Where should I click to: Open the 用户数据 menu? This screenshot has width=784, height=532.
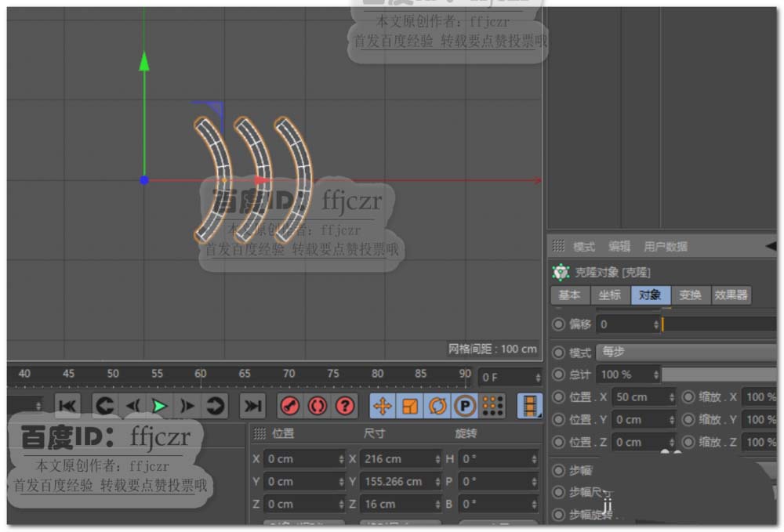(666, 246)
